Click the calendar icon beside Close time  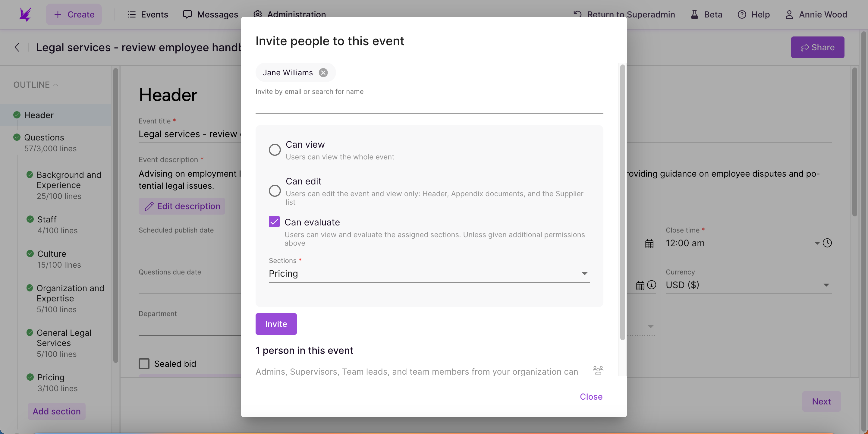[x=649, y=244]
